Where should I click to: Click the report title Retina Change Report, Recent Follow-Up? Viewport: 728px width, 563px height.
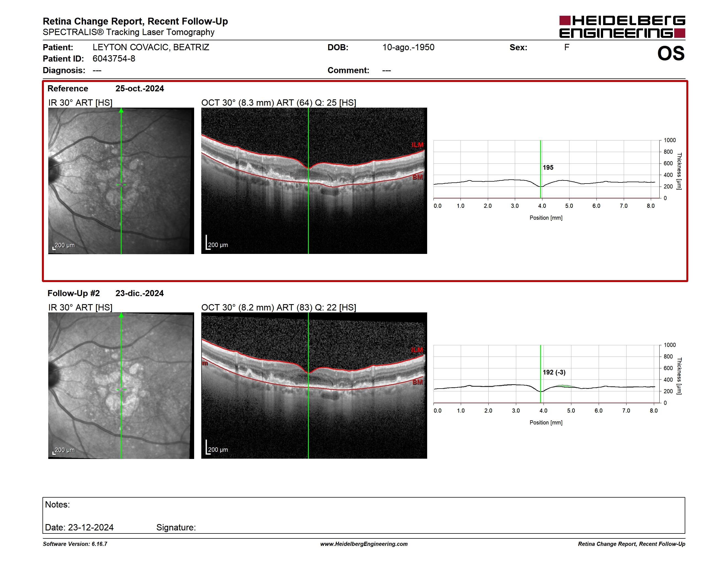[x=135, y=21]
